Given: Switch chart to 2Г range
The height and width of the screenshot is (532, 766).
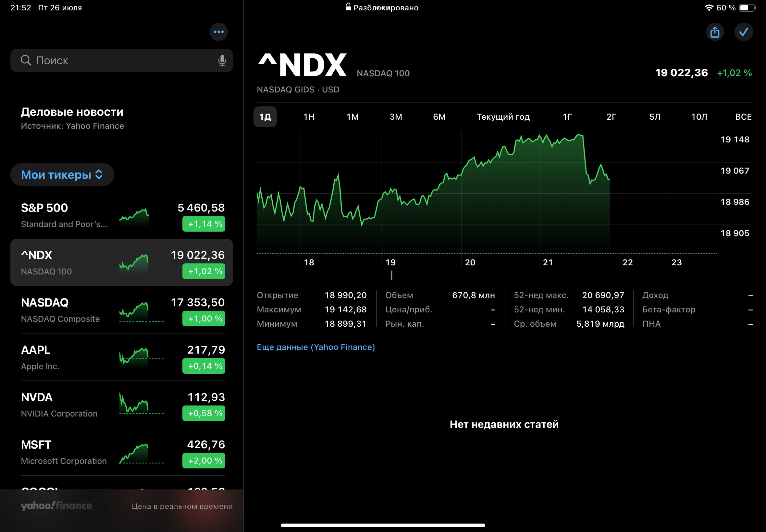Looking at the screenshot, I should tap(611, 117).
